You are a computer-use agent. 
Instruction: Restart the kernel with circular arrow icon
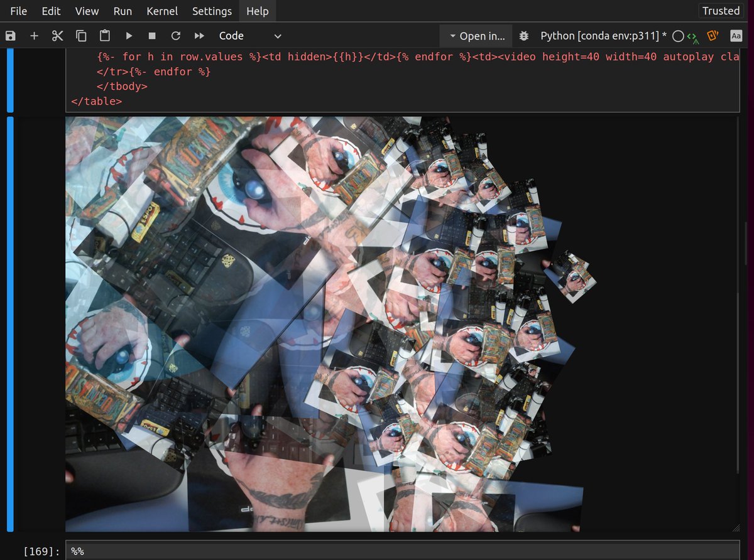pyautogui.click(x=176, y=36)
